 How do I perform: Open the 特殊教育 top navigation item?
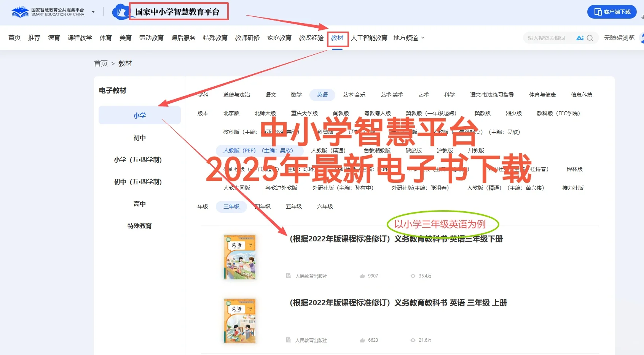[215, 38]
